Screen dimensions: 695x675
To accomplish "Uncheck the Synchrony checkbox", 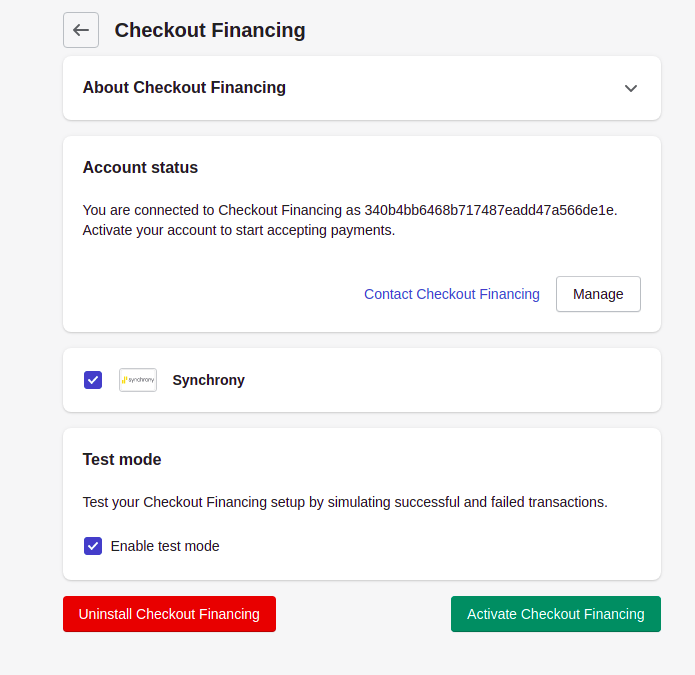I will (x=93, y=380).
